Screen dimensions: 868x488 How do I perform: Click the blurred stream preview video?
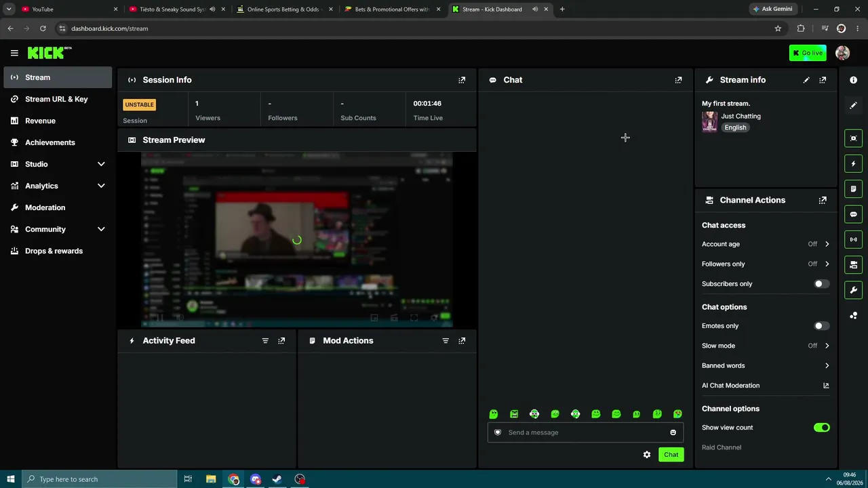point(296,240)
